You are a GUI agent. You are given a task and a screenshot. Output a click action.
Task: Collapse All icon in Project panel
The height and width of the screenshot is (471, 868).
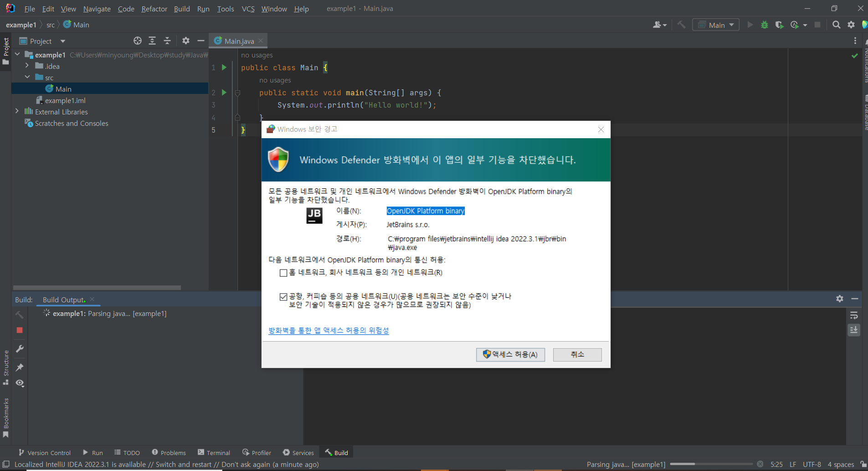pos(167,41)
